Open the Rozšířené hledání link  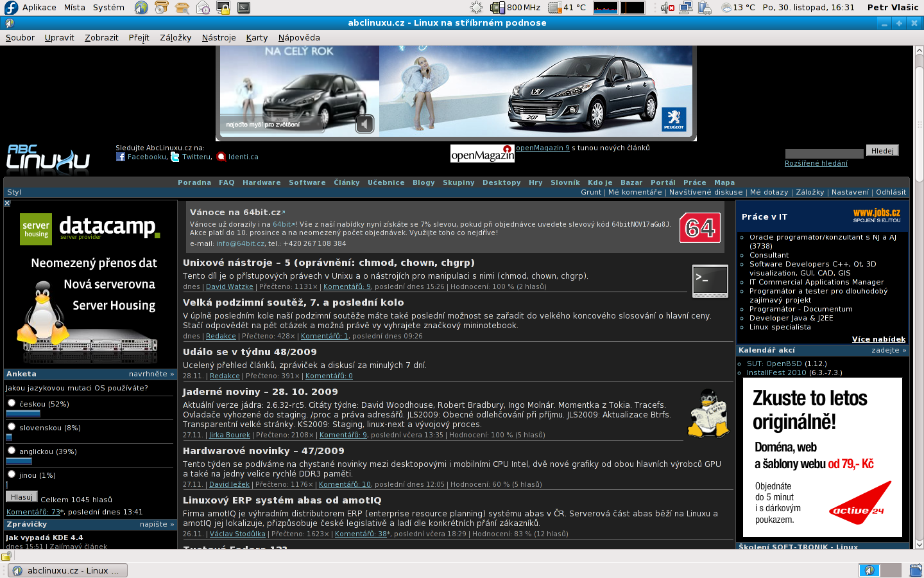(x=816, y=163)
